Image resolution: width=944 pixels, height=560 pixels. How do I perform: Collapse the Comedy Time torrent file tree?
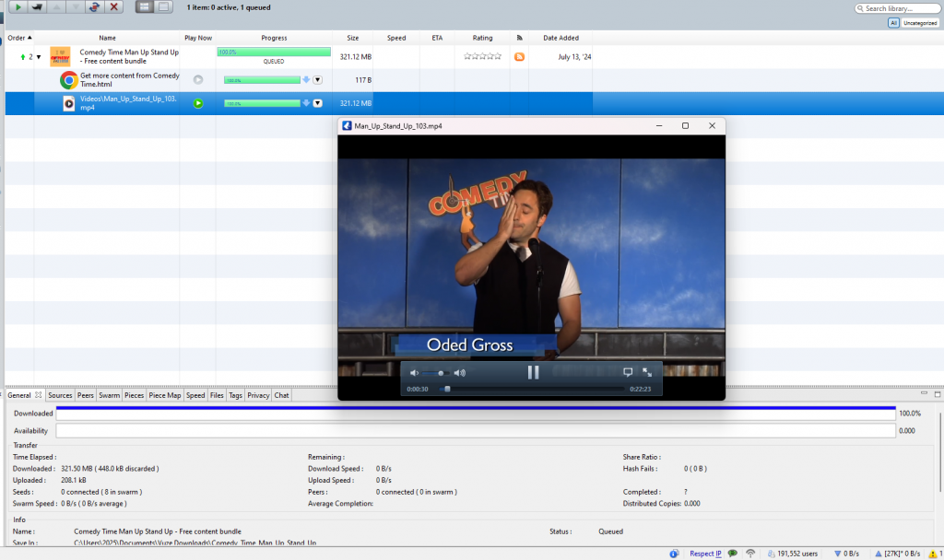tap(39, 57)
